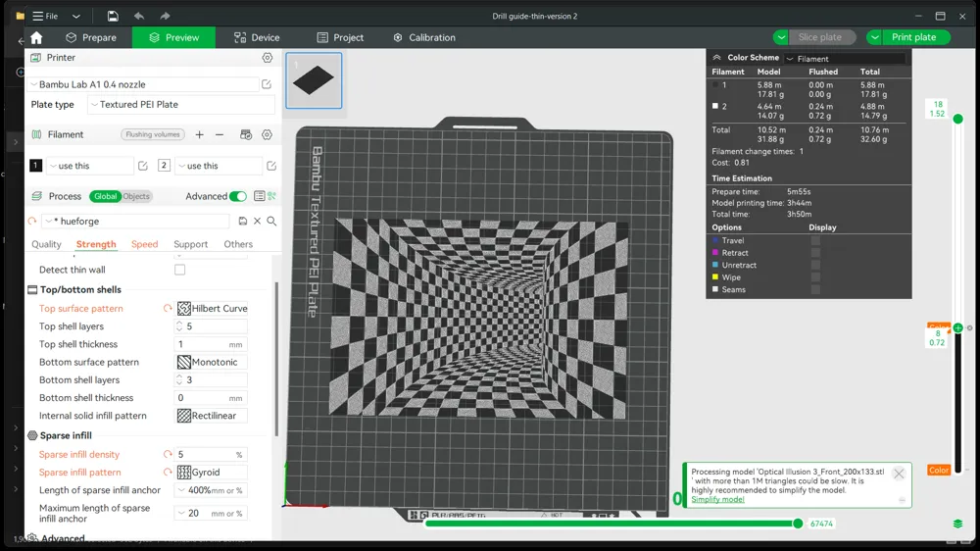Open the process settings list icon
980x551 pixels.
coord(260,196)
